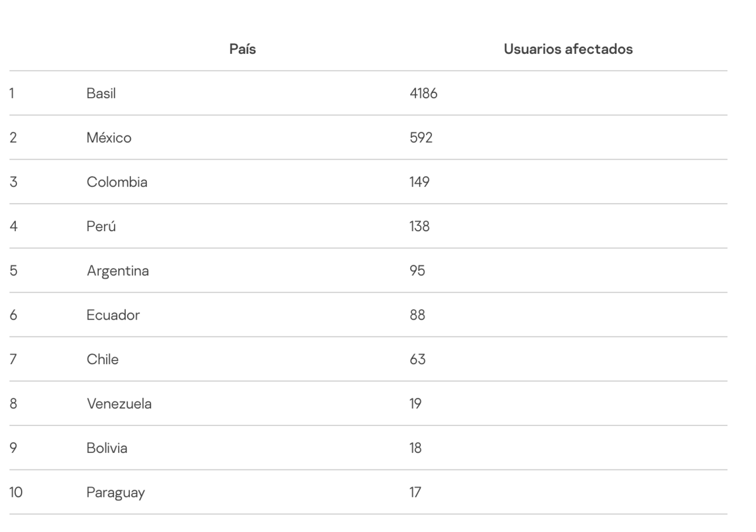The width and height of the screenshot is (756, 532).
Task: Select the México country cell
Action: [109, 138]
